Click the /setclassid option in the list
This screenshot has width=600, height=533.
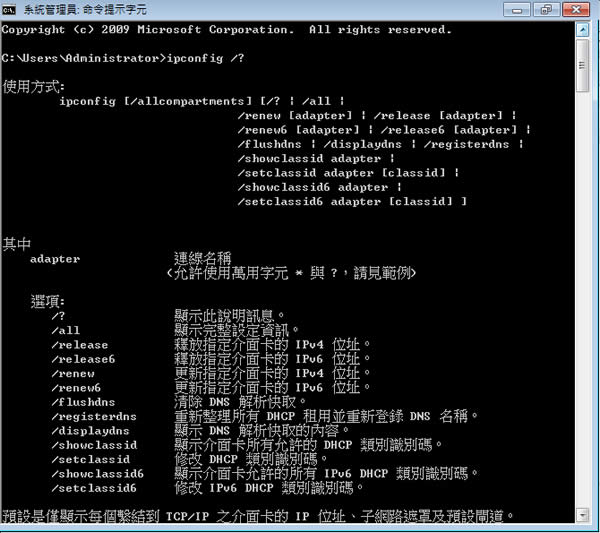coord(91,460)
